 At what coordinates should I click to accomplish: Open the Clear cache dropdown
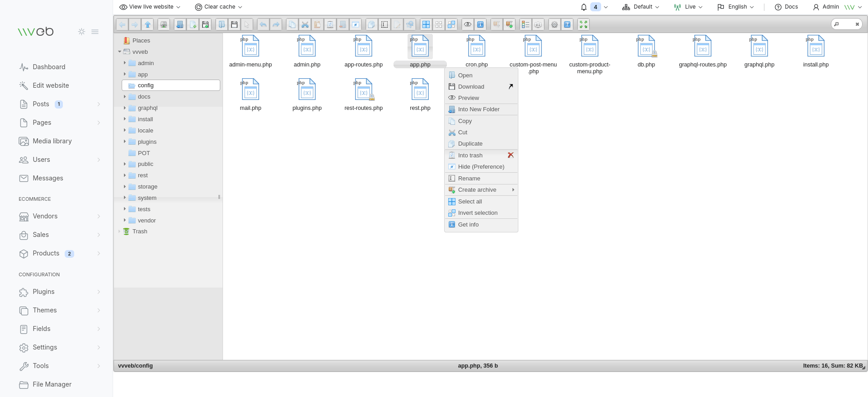218,7
